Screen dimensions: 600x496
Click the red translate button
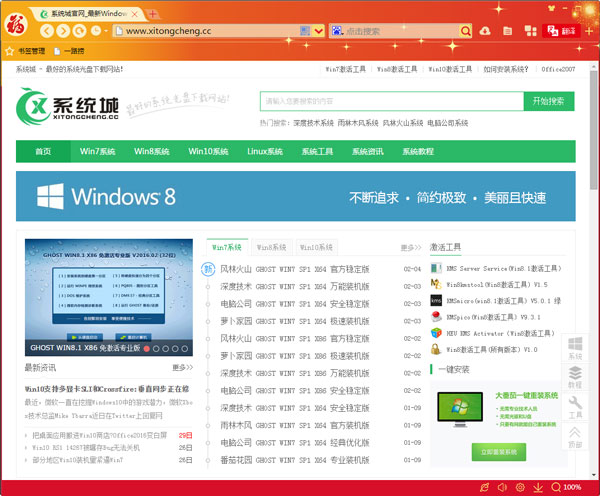pyautogui.click(x=561, y=31)
